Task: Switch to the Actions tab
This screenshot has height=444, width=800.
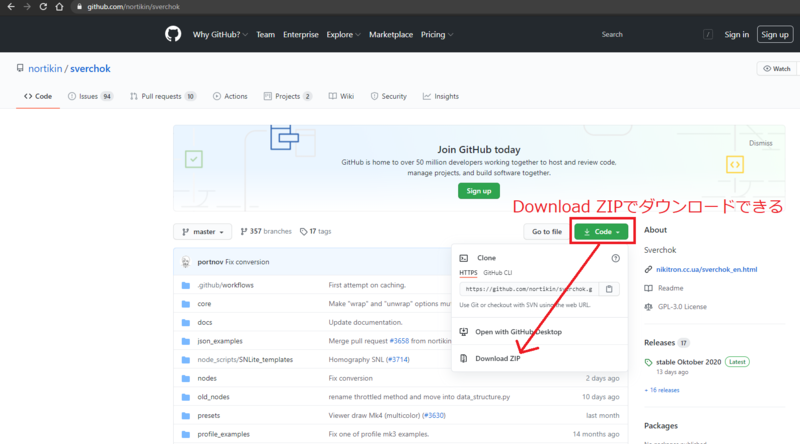Action: coord(230,96)
